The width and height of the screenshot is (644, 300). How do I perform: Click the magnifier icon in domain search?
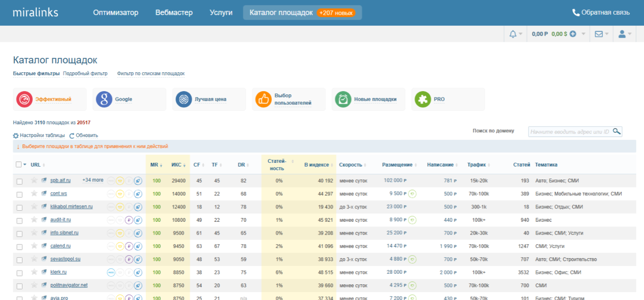[x=616, y=132]
